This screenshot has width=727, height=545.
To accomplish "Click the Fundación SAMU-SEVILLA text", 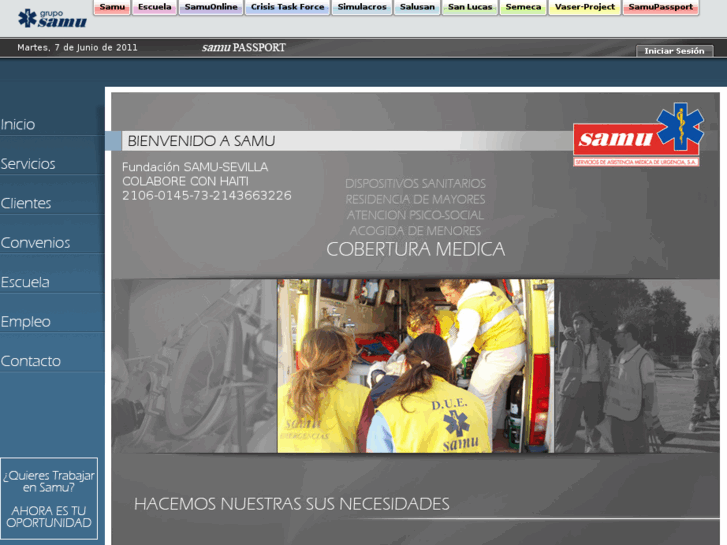I will coord(195,167).
